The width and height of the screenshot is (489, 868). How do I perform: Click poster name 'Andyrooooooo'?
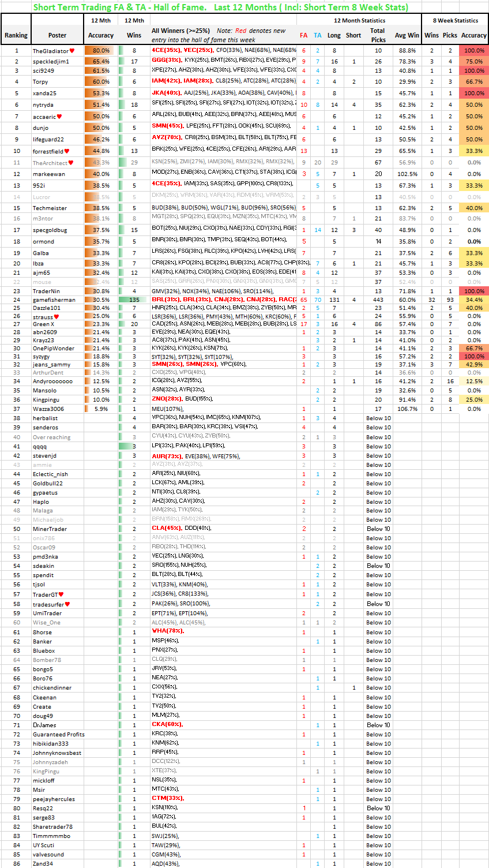(x=52, y=381)
